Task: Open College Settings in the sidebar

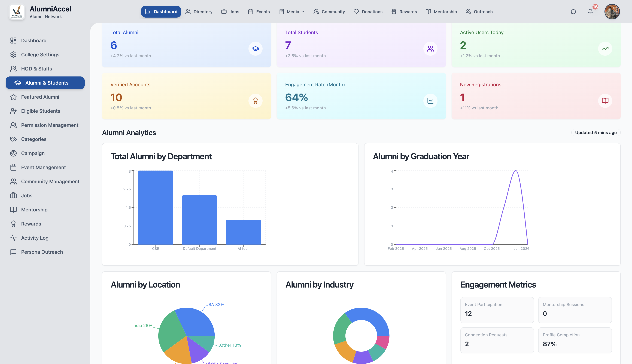Action: click(x=40, y=54)
